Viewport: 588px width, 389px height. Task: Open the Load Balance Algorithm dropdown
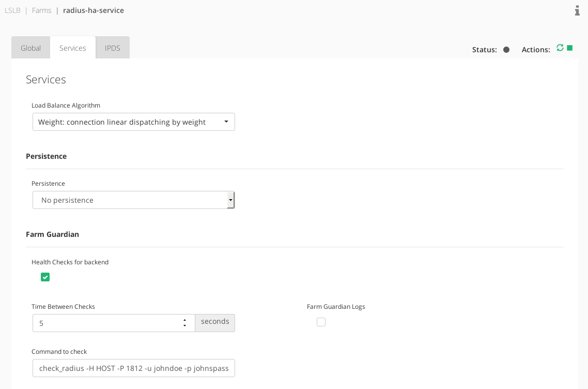133,122
